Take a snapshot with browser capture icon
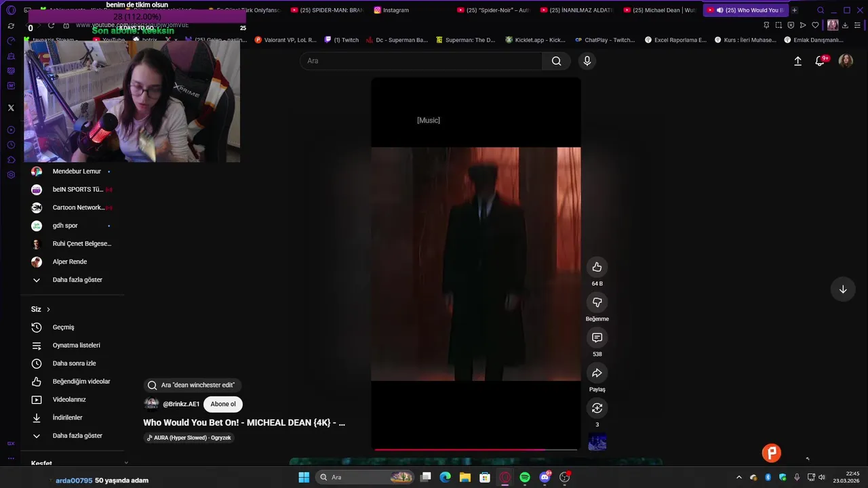868x488 pixels. pyautogui.click(x=778, y=25)
